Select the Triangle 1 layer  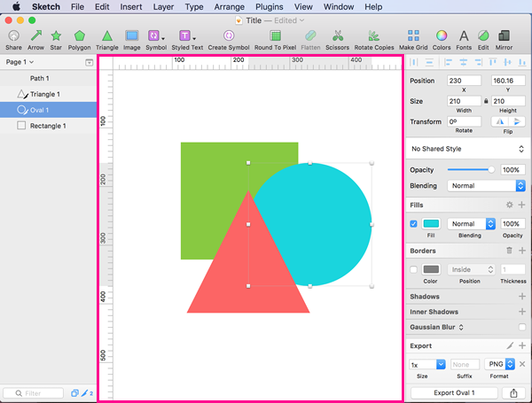(48, 94)
